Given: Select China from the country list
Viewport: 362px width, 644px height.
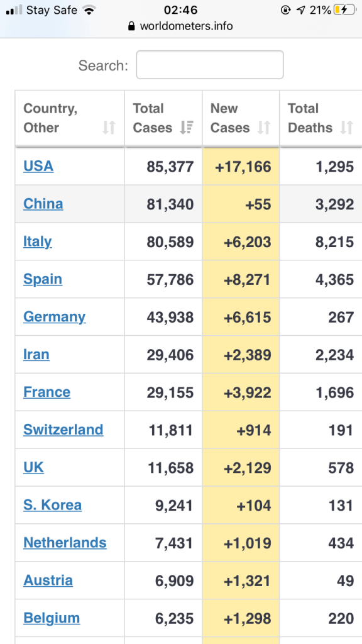Looking at the screenshot, I should (x=42, y=204).
